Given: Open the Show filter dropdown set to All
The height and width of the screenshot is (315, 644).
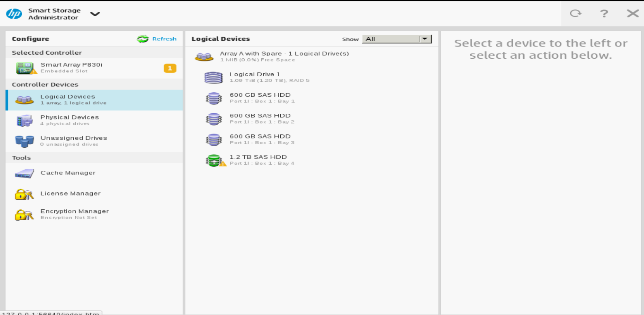Looking at the screenshot, I should [397, 39].
